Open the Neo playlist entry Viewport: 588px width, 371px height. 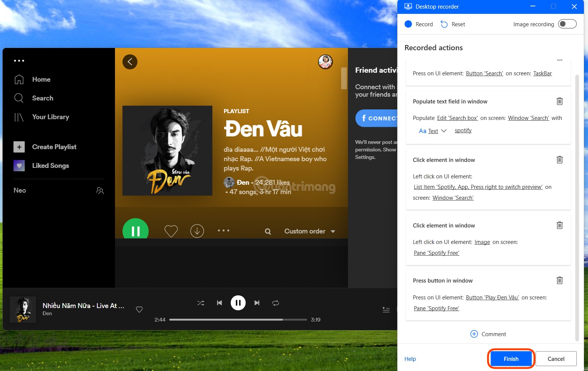[x=20, y=190]
